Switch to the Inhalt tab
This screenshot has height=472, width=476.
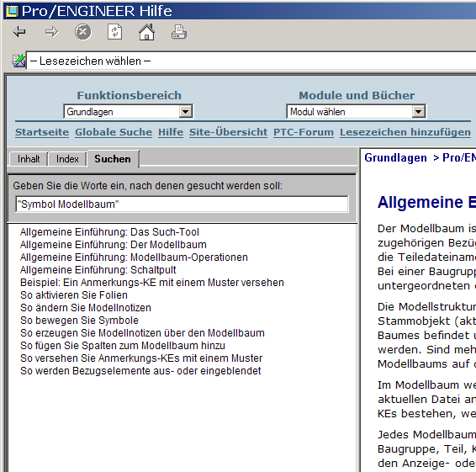(x=29, y=159)
